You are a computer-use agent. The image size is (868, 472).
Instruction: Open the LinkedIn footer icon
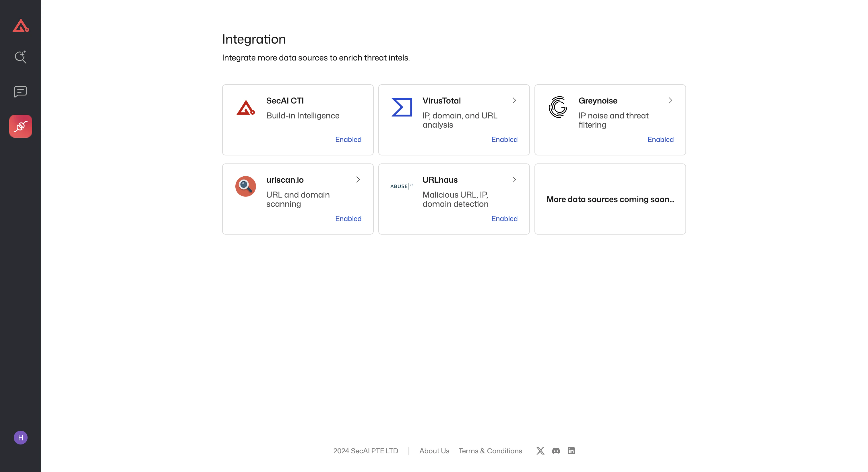(x=571, y=451)
